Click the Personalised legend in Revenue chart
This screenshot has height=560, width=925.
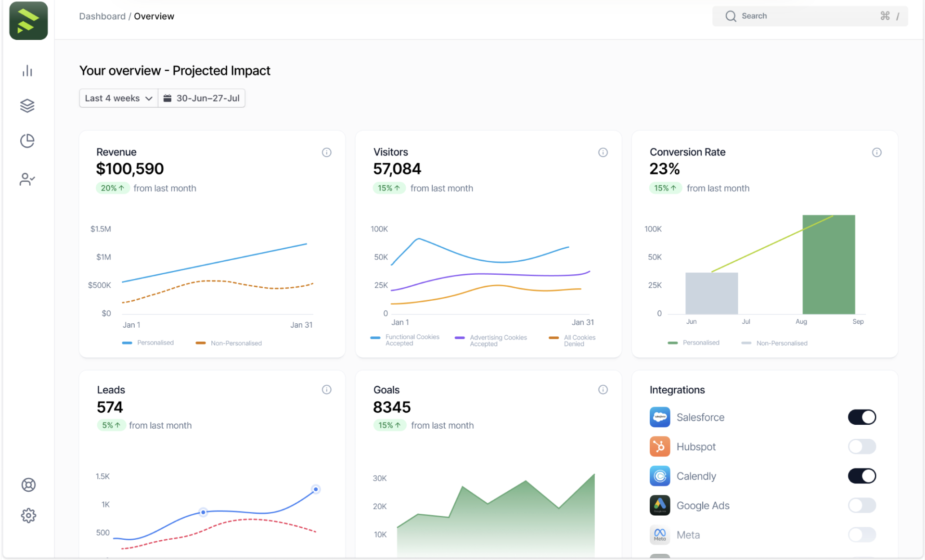(x=149, y=343)
